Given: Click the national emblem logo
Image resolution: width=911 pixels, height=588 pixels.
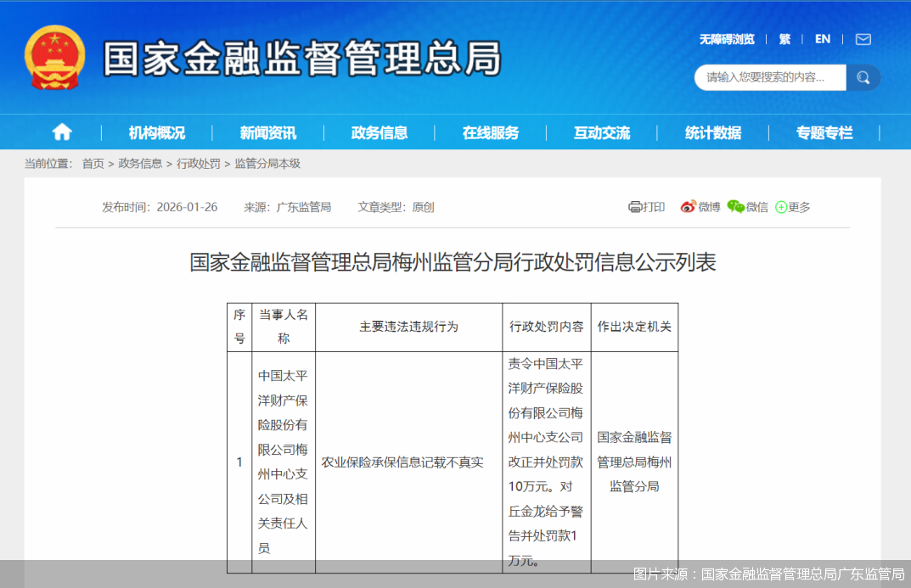Looking at the screenshot, I should [x=53, y=57].
